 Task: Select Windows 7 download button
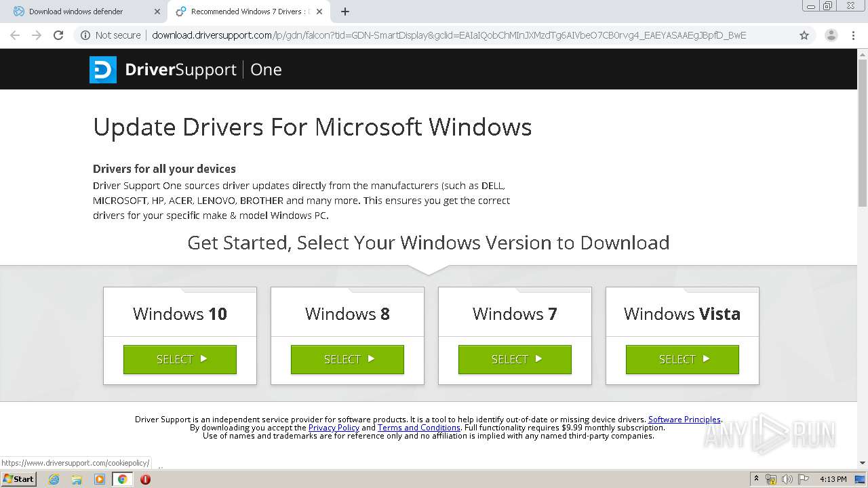point(515,359)
